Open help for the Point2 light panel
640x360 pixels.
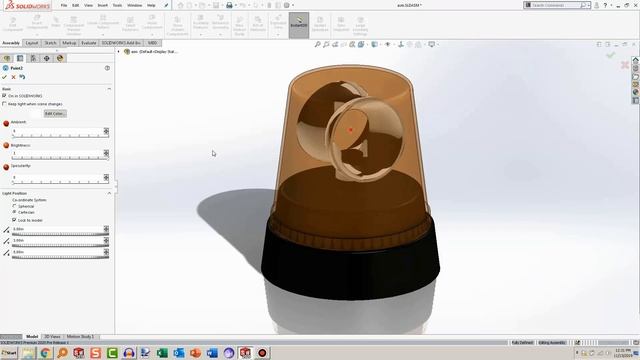pos(107,68)
